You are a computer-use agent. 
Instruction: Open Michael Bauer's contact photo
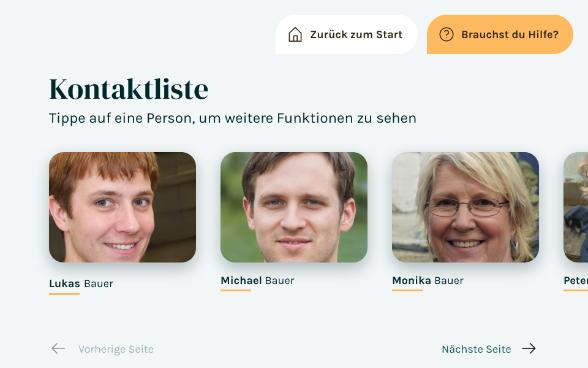pos(294,207)
